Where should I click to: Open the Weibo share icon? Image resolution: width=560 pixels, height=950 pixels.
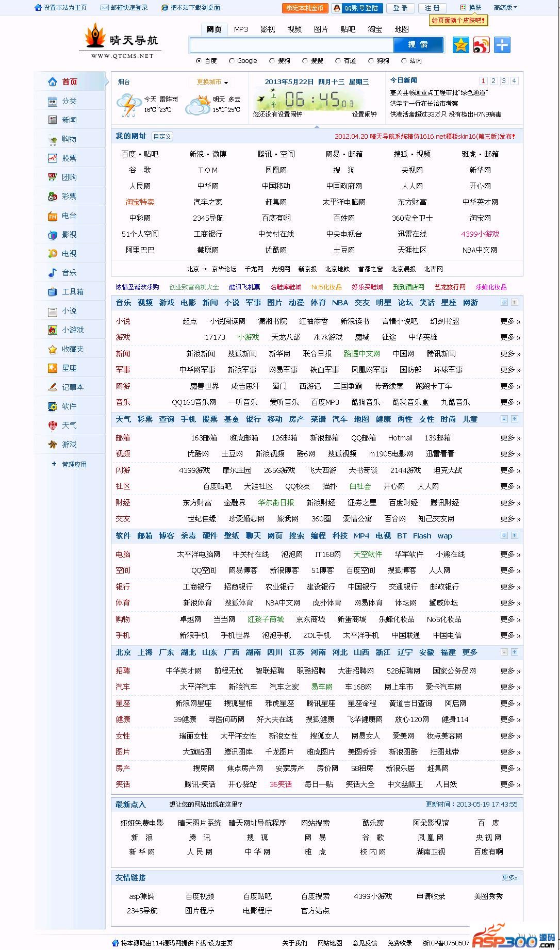click(482, 45)
